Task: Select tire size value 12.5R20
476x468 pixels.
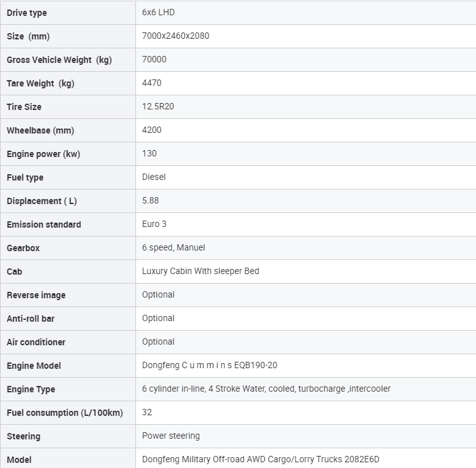Action: pos(158,106)
